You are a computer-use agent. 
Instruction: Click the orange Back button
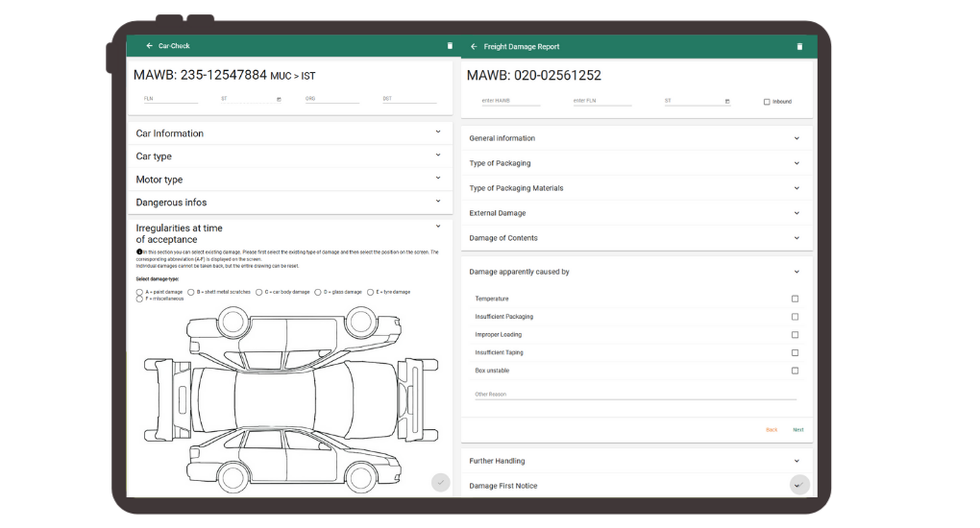772,430
